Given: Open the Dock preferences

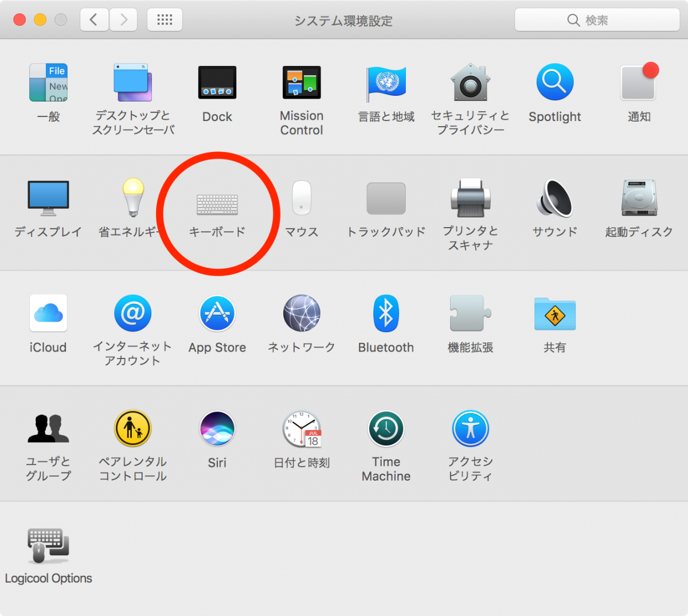Looking at the screenshot, I should tap(218, 82).
